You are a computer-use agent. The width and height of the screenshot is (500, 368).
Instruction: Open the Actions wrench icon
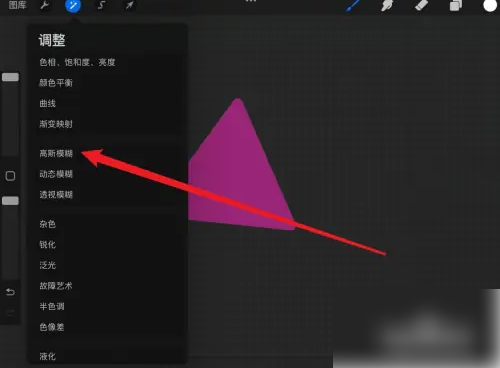[44, 5]
